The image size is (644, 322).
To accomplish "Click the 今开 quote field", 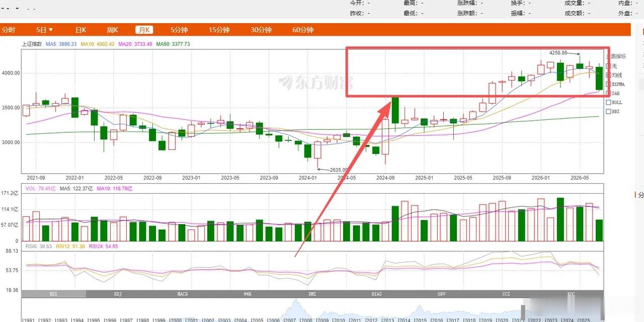I will click(x=360, y=3).
